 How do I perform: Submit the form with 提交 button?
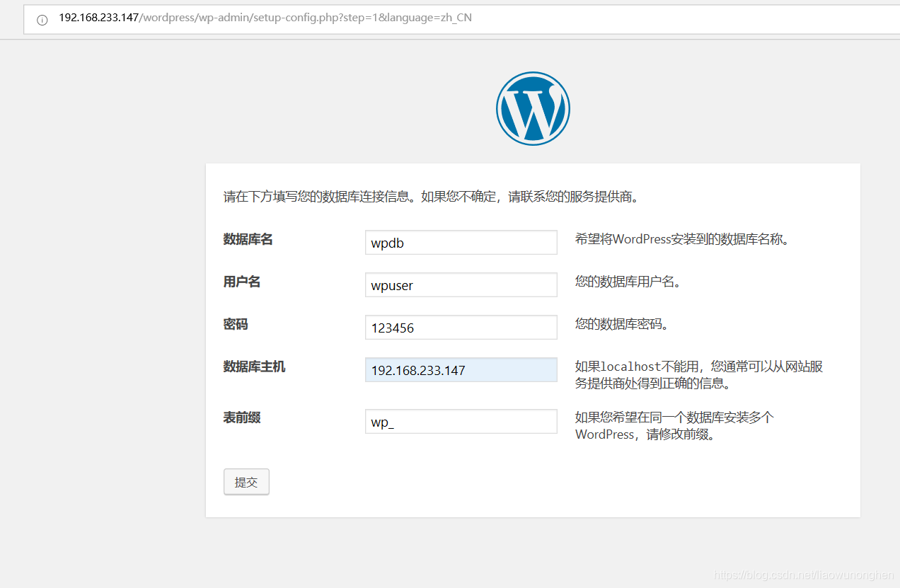pyautogui.click(x=246, y=482)
